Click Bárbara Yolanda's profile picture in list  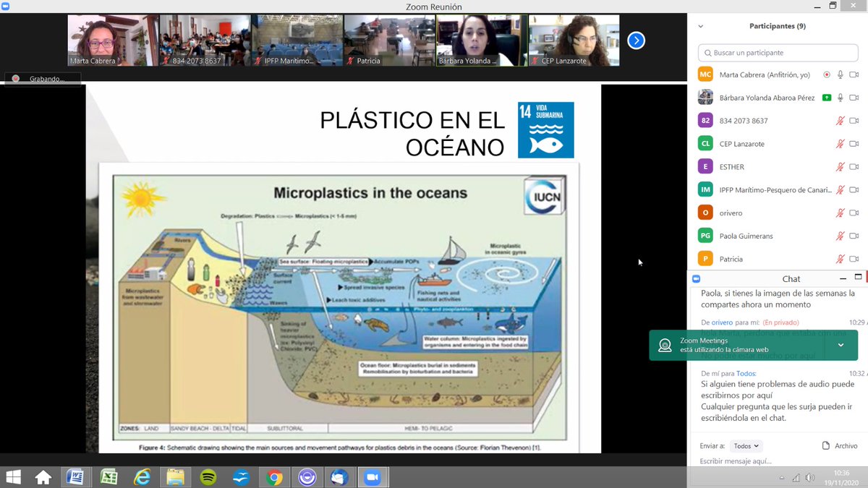(x=706, y=98)
